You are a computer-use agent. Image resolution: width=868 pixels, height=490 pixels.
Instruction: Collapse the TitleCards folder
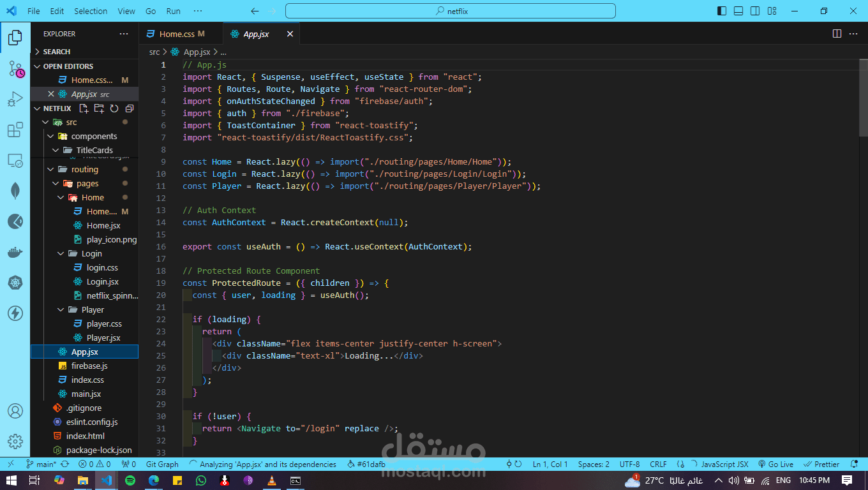(85, 150)
